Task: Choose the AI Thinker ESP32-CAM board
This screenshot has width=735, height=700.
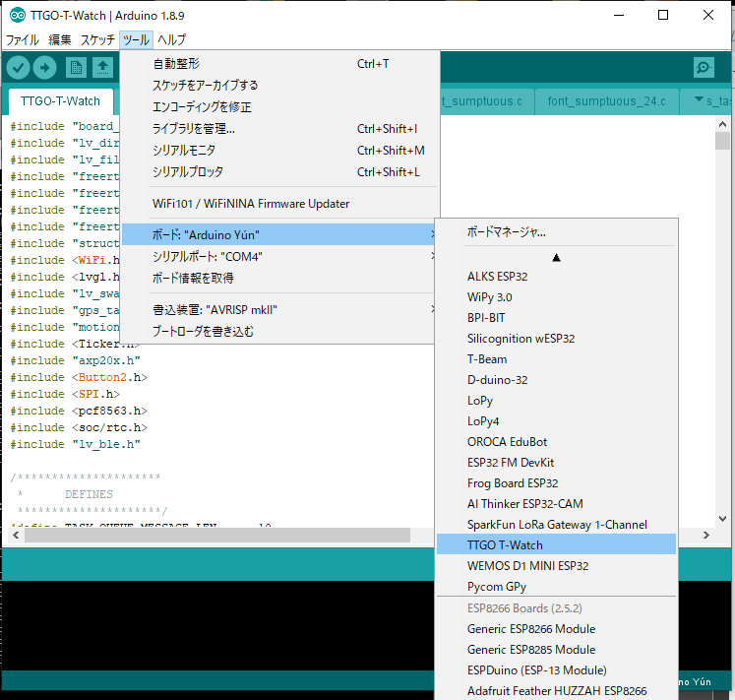Action: coord(556,503)
